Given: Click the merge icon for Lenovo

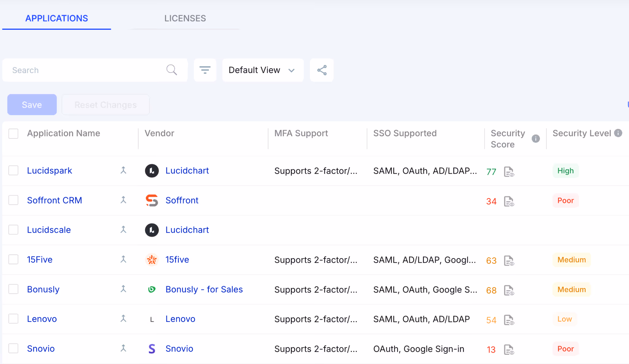Looking at the screenshot, I should 123,319.
